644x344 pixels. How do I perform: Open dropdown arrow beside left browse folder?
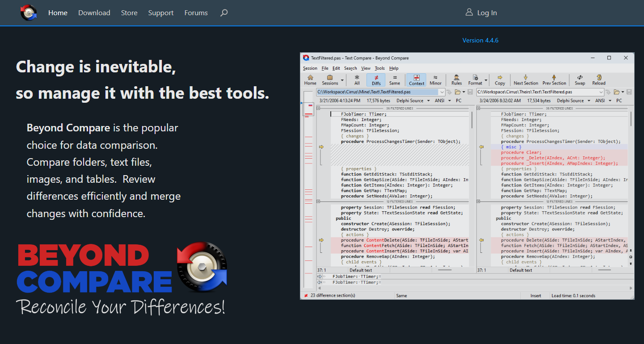coord(464,92)
